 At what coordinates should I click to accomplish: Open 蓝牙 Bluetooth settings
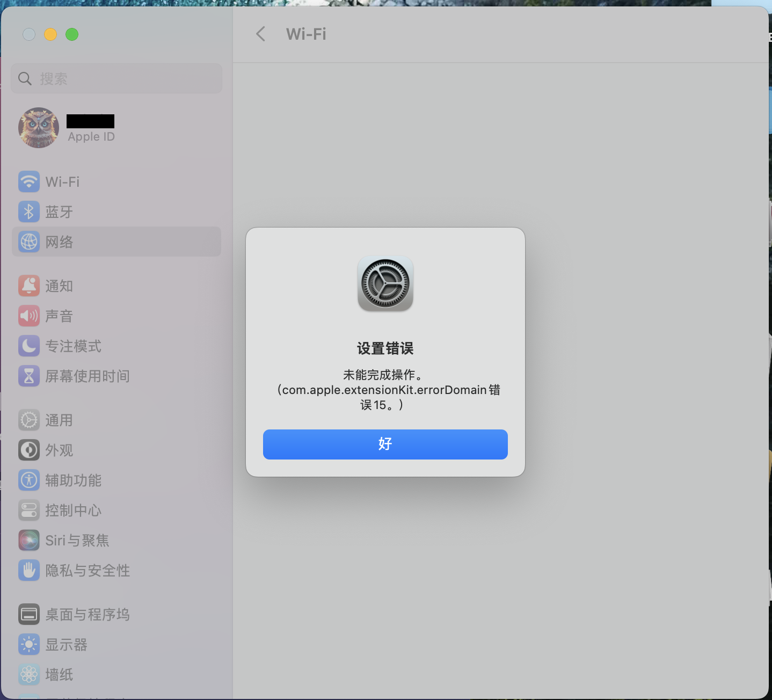click(x=116, y=212)
